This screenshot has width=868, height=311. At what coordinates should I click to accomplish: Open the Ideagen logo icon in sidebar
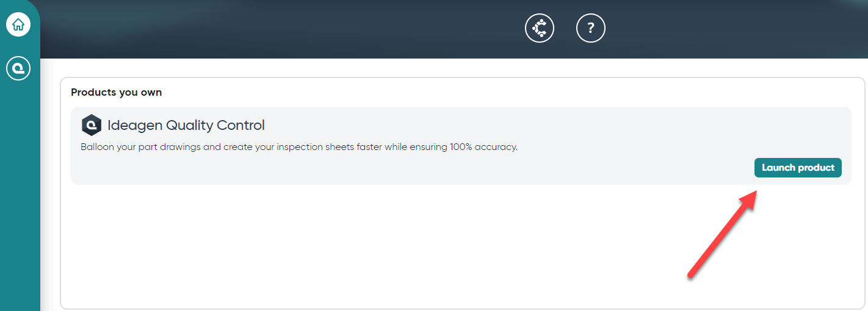pyautogui.click(x=18, y=68)
